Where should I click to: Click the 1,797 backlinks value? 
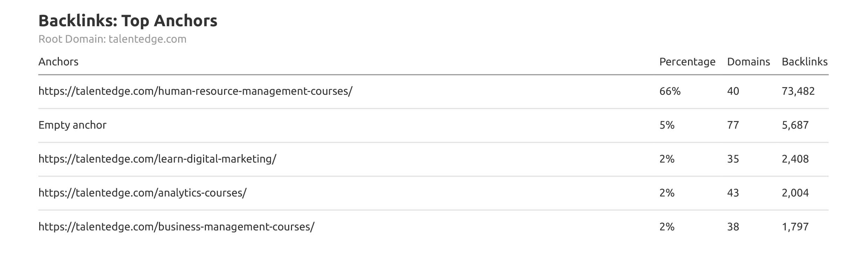(795, 227)
